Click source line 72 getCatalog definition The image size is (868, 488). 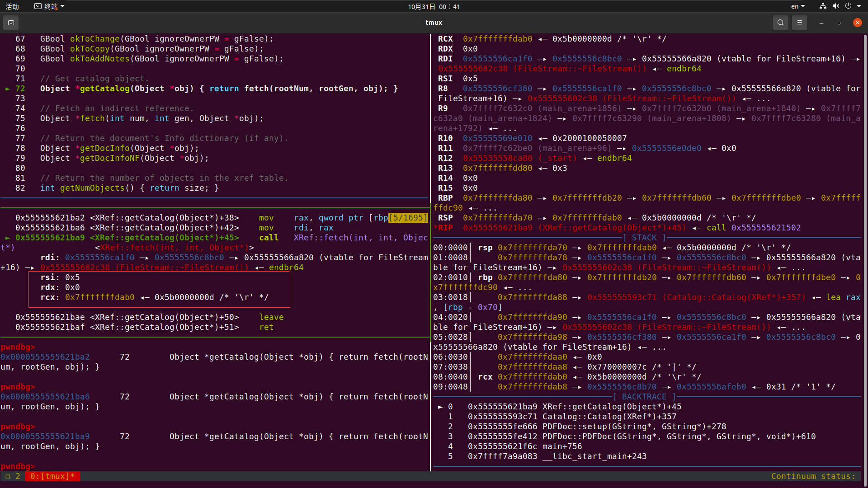tap(219, 89)
